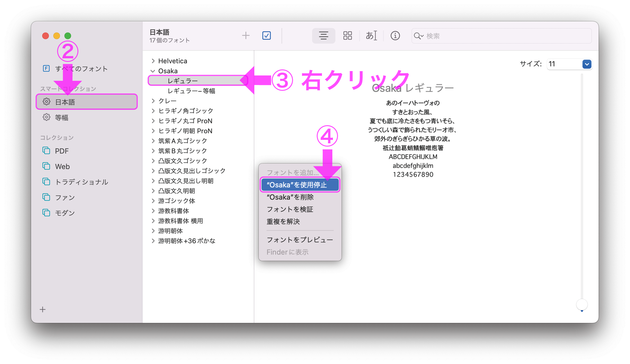Click the size value field showing 11
Image resolution: width=630 pixels, height=364 pixels.
click(564, 64)
